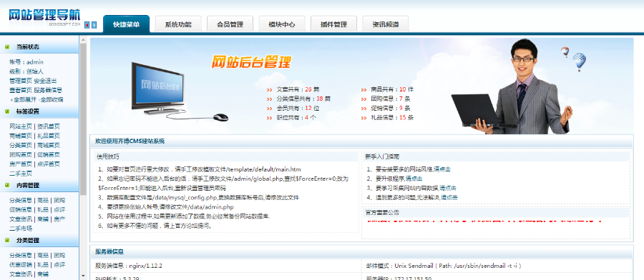Log out with 安全退出
The image size is (644, 280).
click(x=45, y=81)
